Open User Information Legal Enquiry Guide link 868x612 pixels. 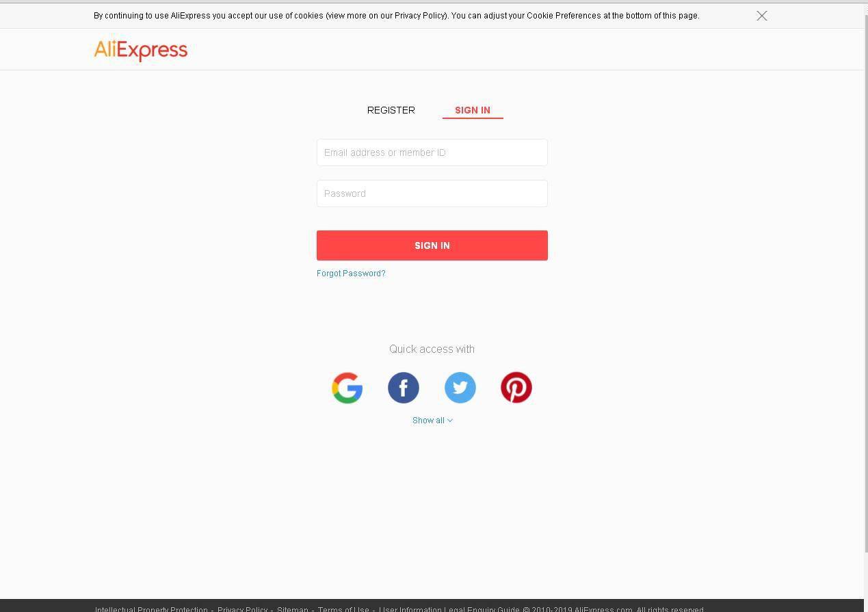coord(449,609)
